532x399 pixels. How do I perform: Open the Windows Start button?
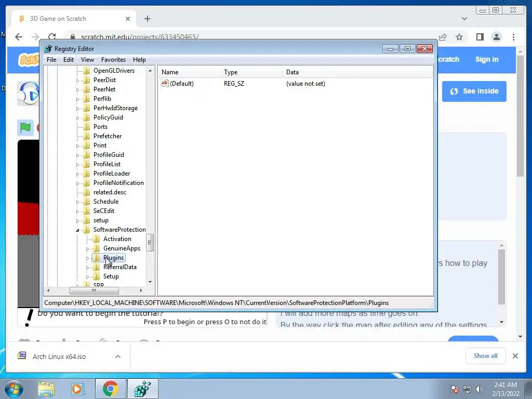(14, 389)
